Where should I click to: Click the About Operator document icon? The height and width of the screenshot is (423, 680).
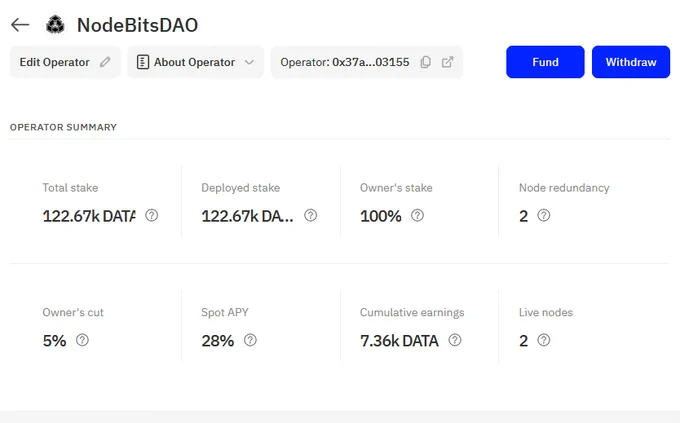[x=143, y=62]
